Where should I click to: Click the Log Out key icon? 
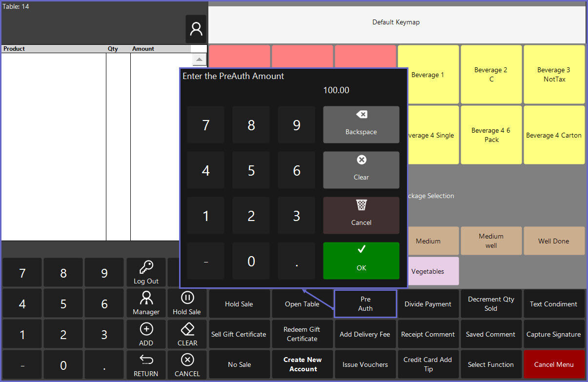(146, 272)
